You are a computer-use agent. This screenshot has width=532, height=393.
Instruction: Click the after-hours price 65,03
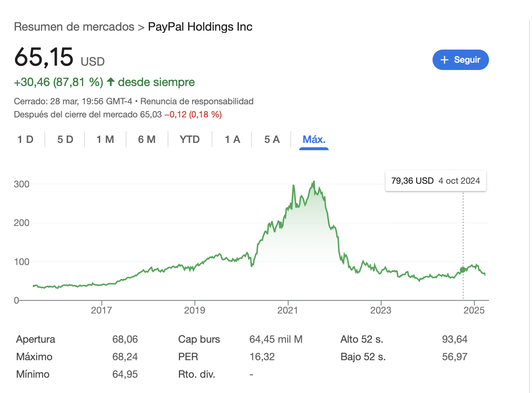[151, 114]
